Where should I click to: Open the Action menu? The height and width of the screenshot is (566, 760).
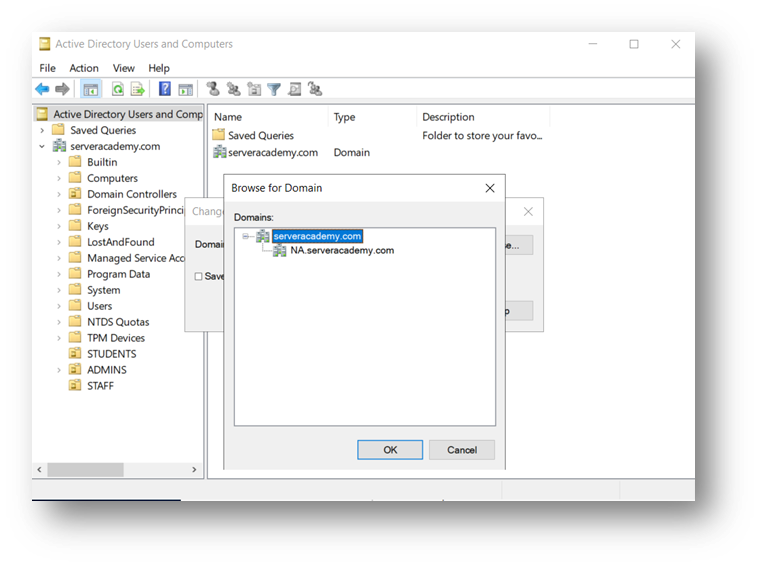click(x=84, y=68)
